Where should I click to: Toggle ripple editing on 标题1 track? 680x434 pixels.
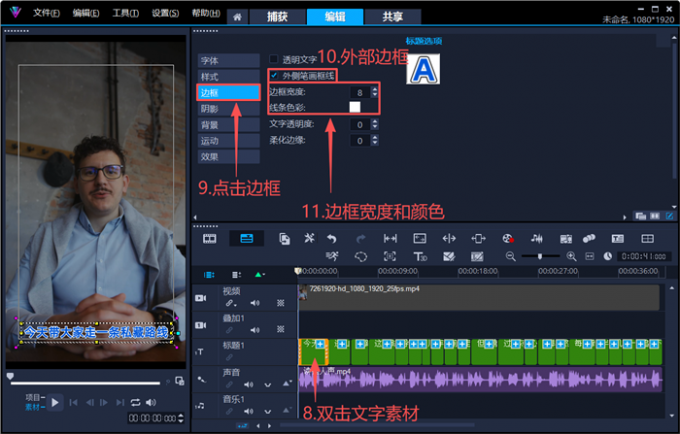point(229,357)
